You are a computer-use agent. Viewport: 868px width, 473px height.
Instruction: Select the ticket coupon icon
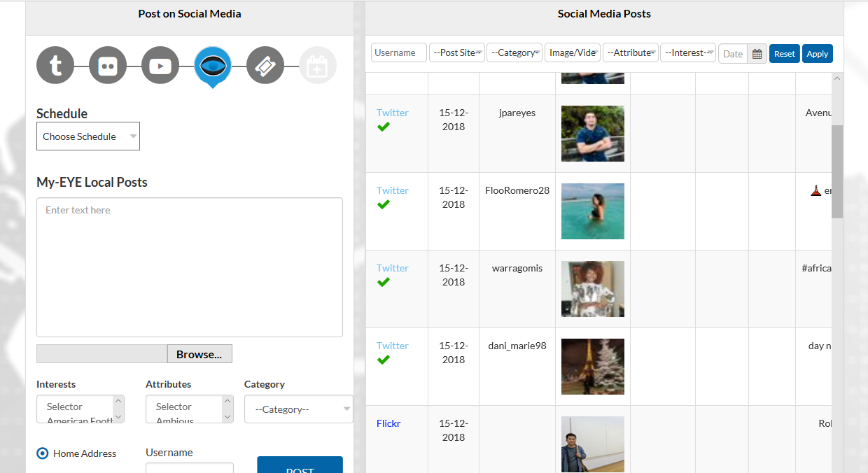coord(265,66)
